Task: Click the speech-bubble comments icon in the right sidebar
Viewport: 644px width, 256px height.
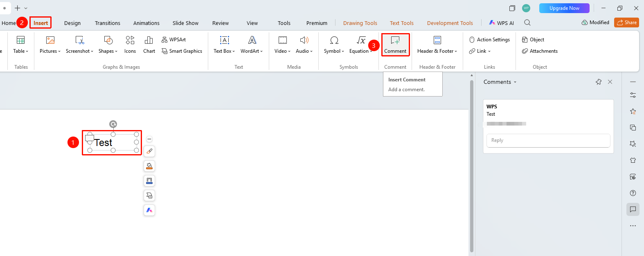Action: coord(633,209)
